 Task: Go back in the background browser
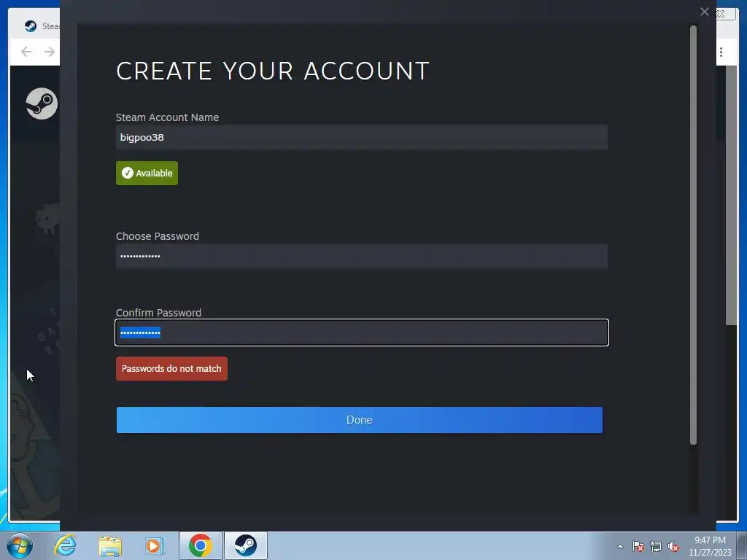pos(26,52)
